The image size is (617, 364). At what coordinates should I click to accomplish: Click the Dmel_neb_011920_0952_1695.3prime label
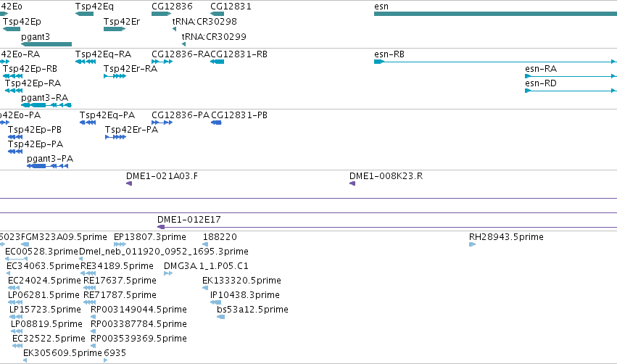click(164, 252)
